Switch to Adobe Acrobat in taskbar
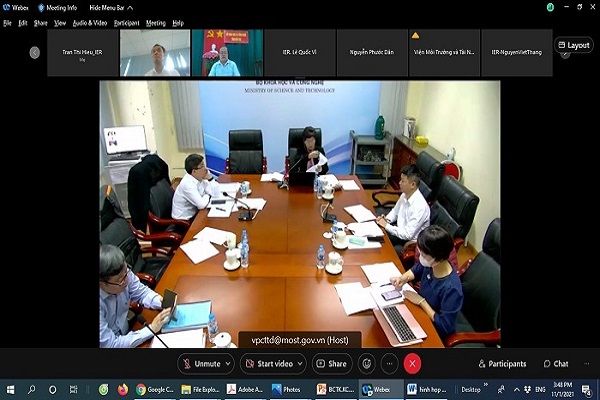Screen dimensions: 600x400 [x=245, y=390]
